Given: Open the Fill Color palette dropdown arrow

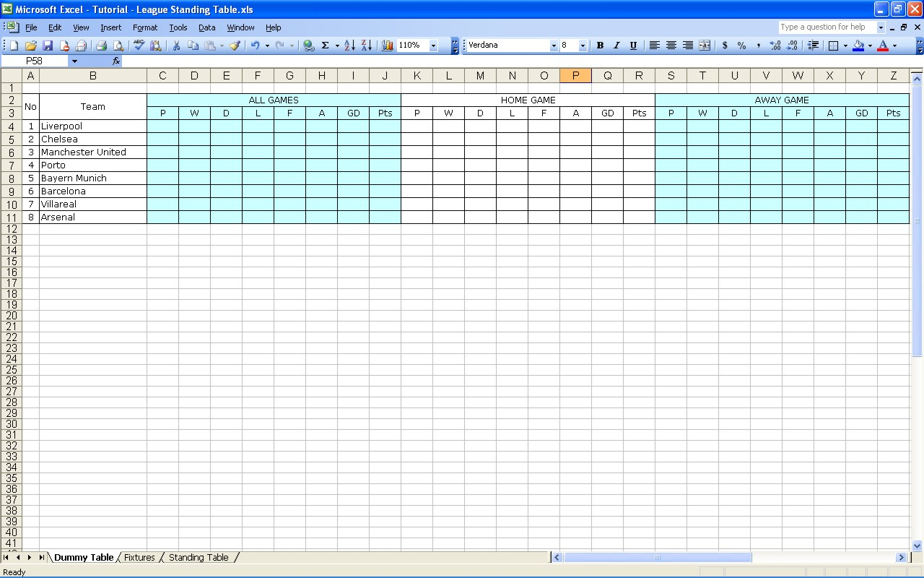Looking at the screenshot, I should tap(870, 46).
